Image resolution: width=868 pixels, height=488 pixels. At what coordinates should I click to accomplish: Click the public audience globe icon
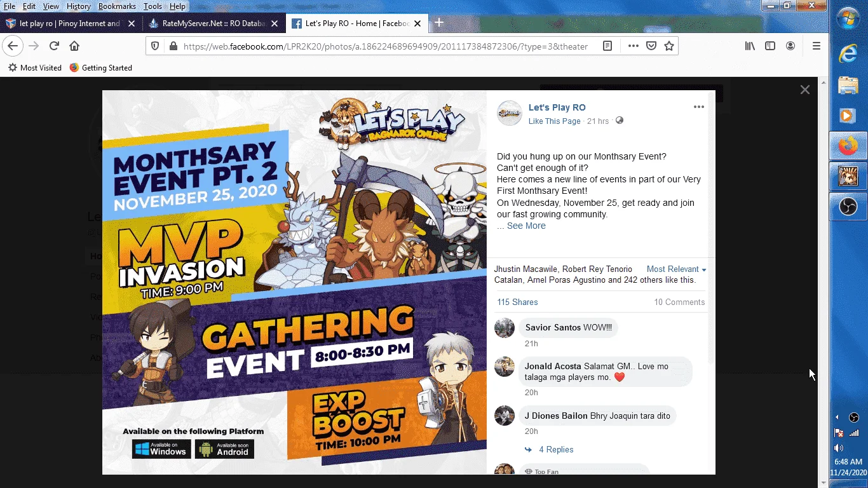tap(620, 121)
